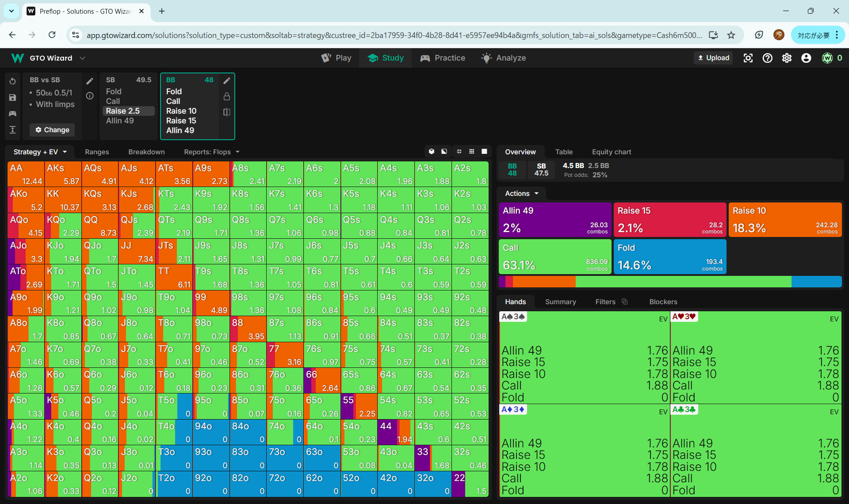Open the Strategy + EV dropdown

pos(40,152)
